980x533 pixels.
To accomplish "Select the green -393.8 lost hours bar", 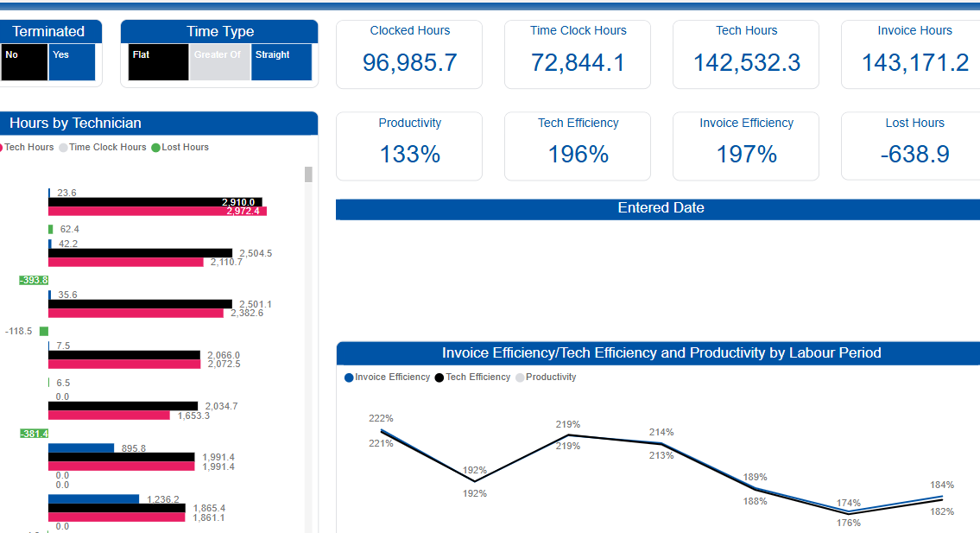I will pos(35,280).
